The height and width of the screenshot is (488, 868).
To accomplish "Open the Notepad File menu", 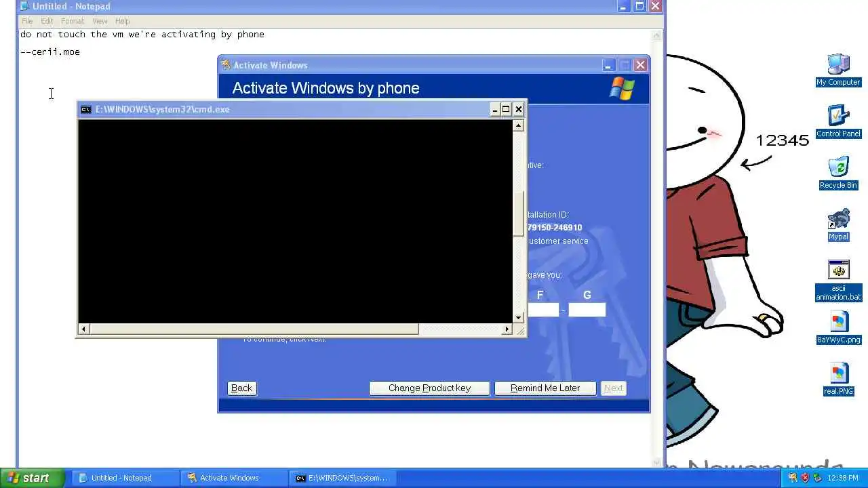I will pyautogui.click(x=27, y=21).
